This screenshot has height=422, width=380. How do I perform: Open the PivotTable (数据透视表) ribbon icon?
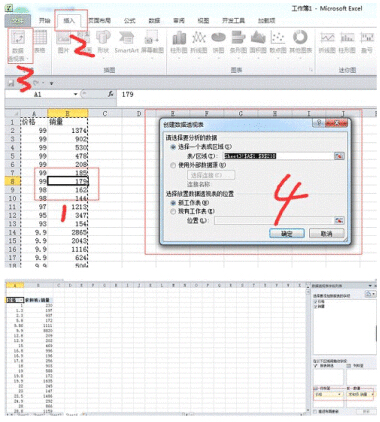(18, 45)
